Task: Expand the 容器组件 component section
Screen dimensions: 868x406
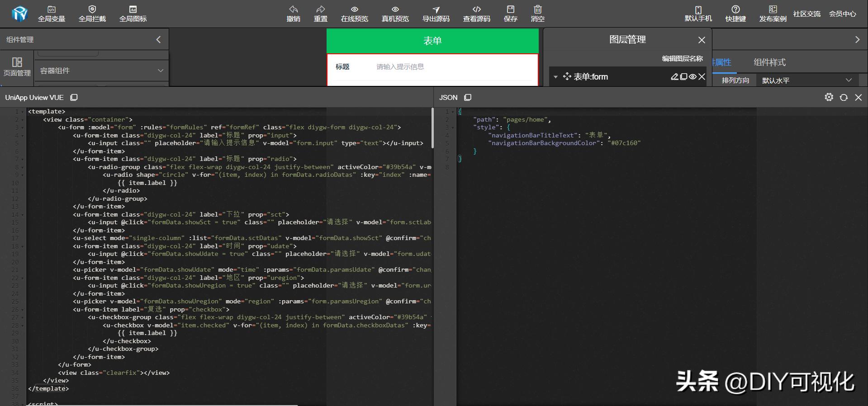Action: click(160, 71)
